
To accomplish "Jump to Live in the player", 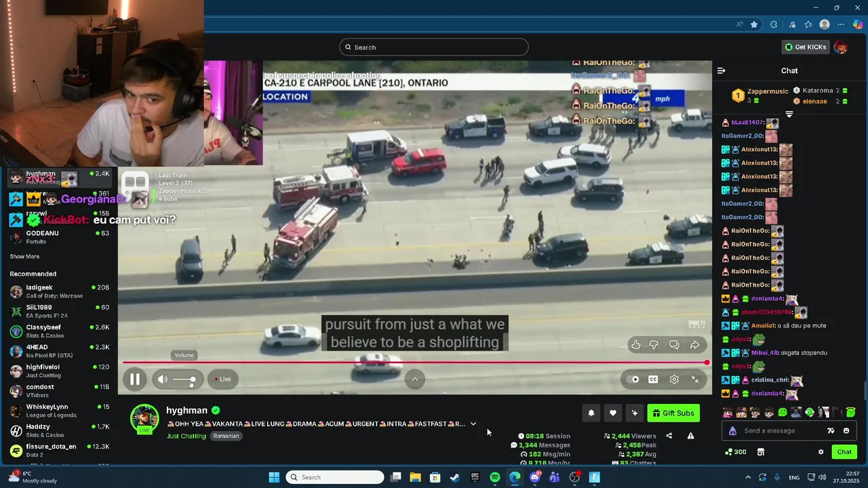I will tap(223, 380).
